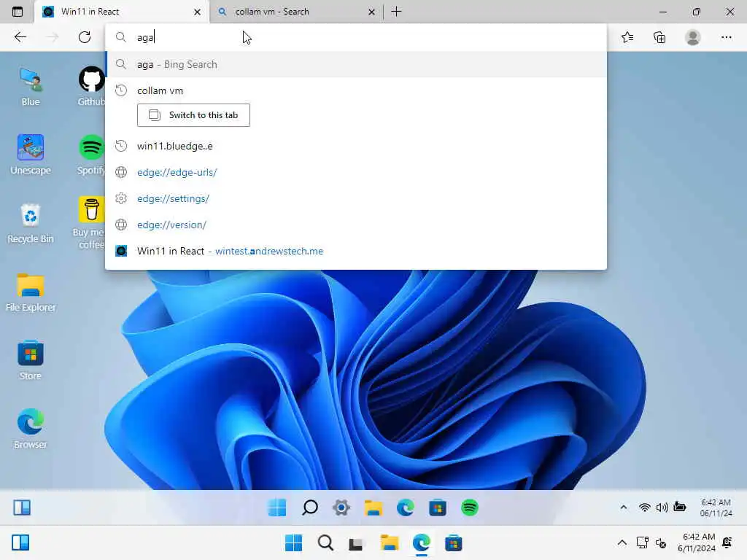The height and width of the screenshot is (560, 747).
Task: Open the Collections icon in the toolbar
Action: (659, 37)
